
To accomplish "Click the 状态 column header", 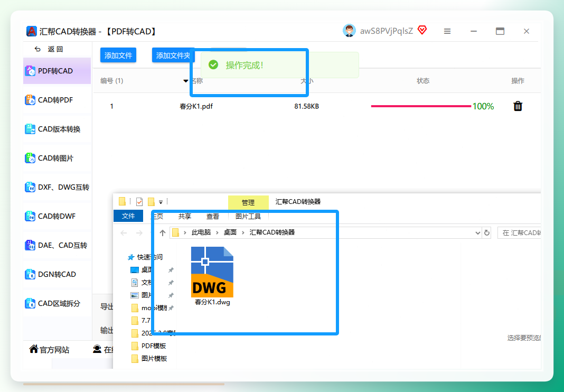I will (x=423, y=81).
